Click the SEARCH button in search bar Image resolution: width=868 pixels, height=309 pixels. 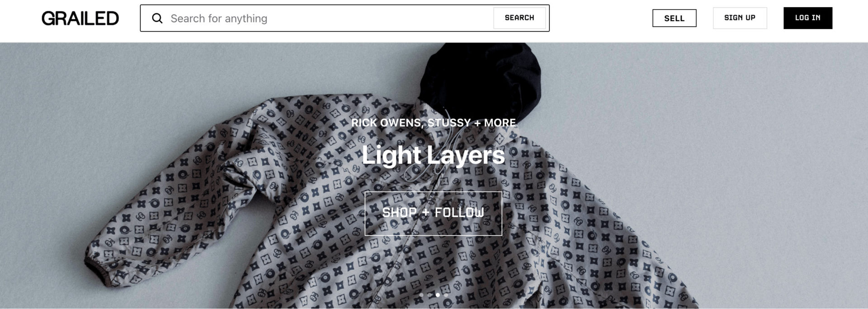[519, 18]
